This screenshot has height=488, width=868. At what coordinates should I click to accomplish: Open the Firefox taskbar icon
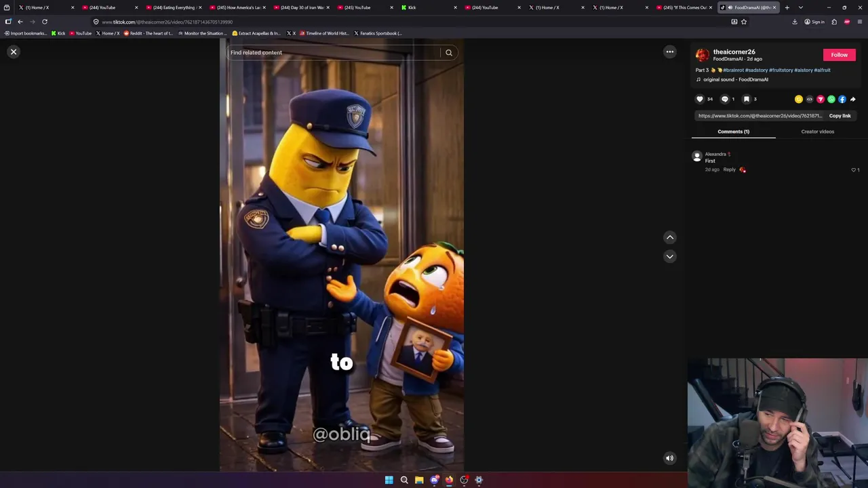click(x=449, y=480)
